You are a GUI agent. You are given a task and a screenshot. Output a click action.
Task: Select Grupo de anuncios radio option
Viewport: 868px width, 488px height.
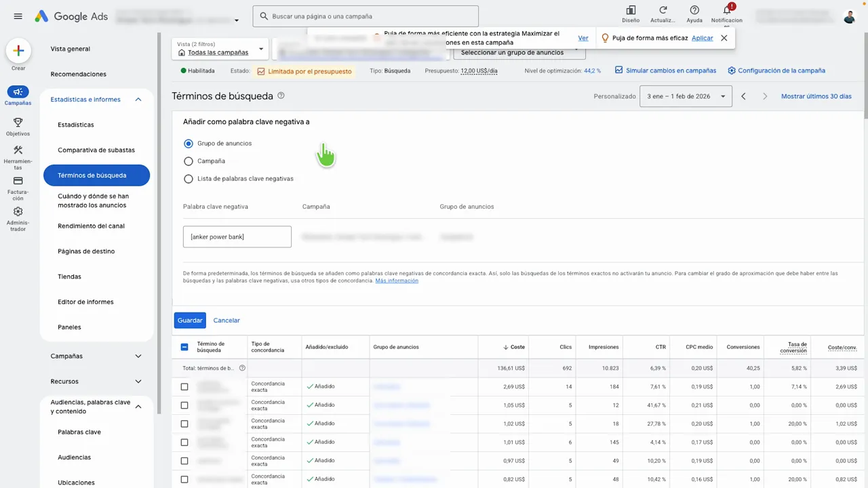(189, 144)
